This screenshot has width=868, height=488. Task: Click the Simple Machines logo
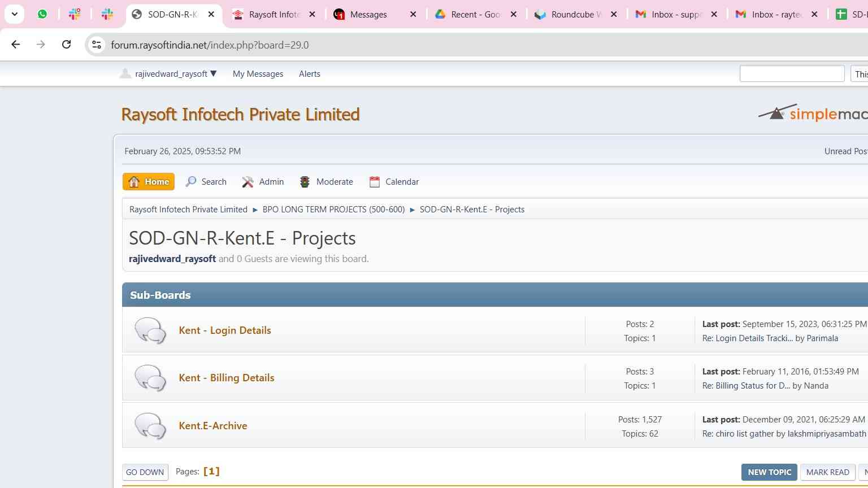click(813, 113)
